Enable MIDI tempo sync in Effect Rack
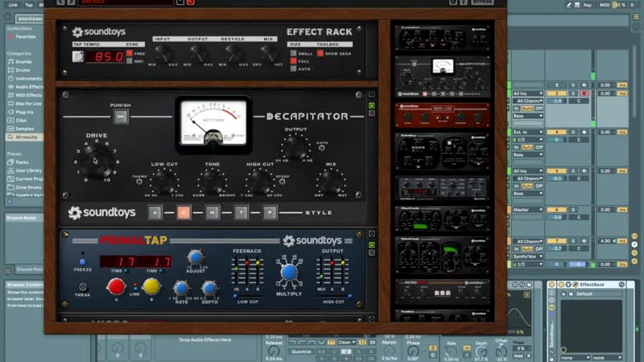Image resolution: width=644 pixels, height=362 pixels. point(130,61)
